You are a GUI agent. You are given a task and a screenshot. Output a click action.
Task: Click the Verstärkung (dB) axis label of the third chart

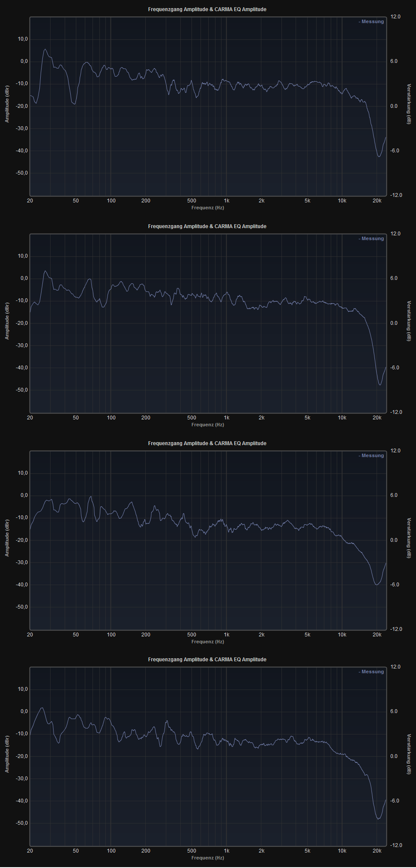(x=409, y=538)
